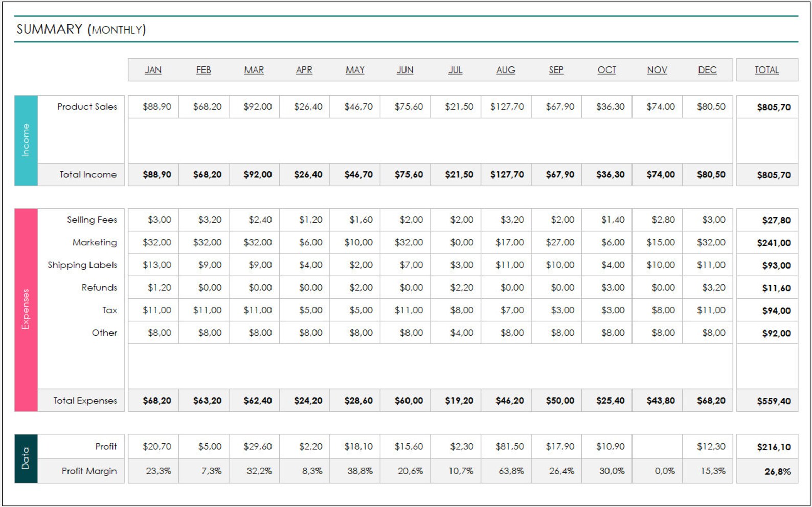Select Profit AUG cell $81,50
The image size is (812, 507).
(506, 447)
